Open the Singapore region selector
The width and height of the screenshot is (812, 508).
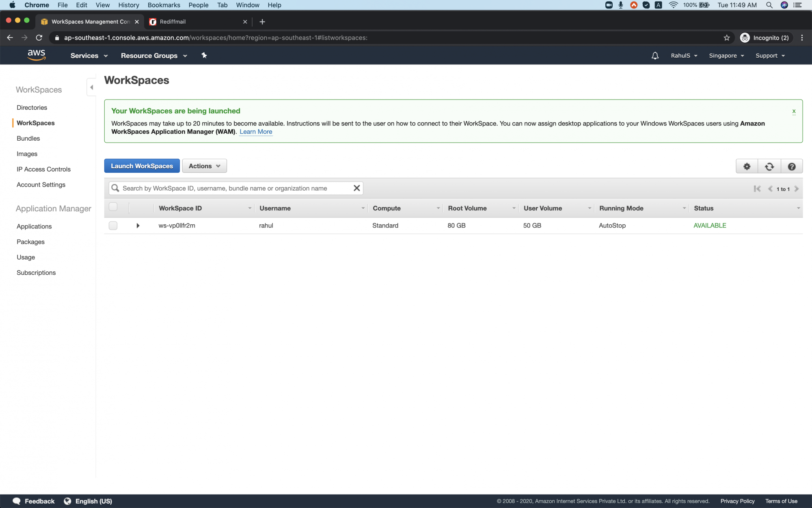pos(726,55)
